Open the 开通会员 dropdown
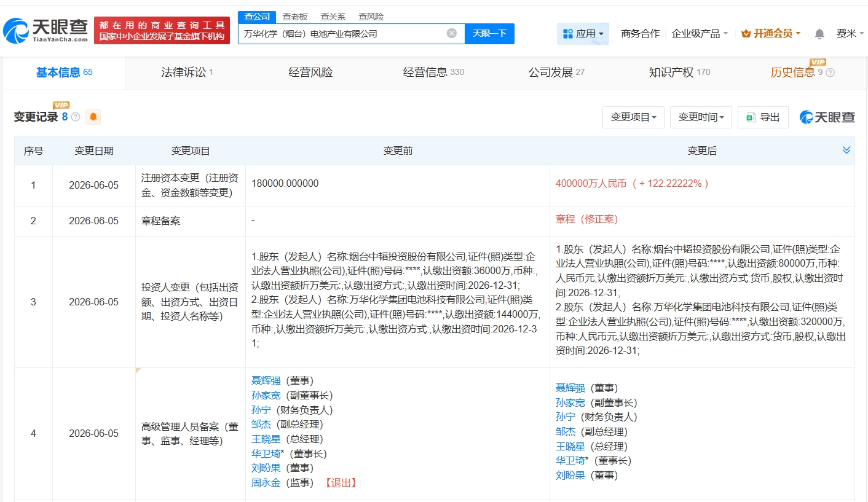Image resolution: width=868 pixels, height=502 pixels. 771,34
